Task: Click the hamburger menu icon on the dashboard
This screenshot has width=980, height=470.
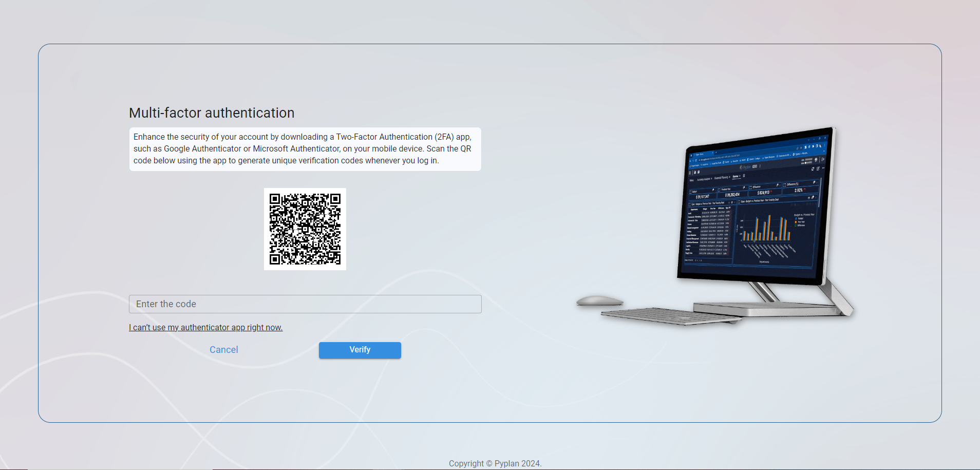Action: coord(690,173)
